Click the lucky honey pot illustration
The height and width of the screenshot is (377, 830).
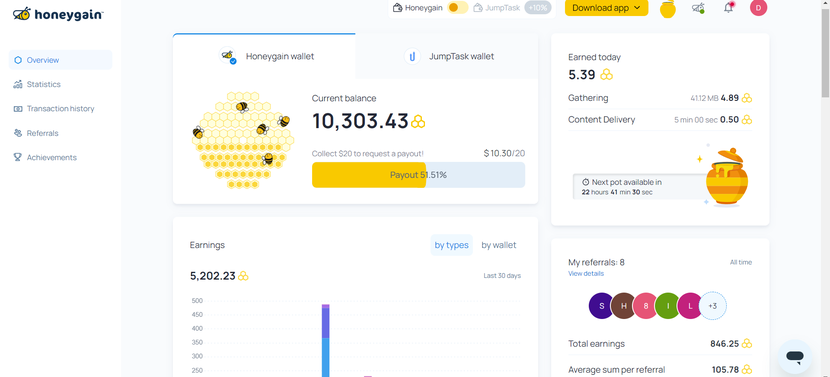(726, 177)
